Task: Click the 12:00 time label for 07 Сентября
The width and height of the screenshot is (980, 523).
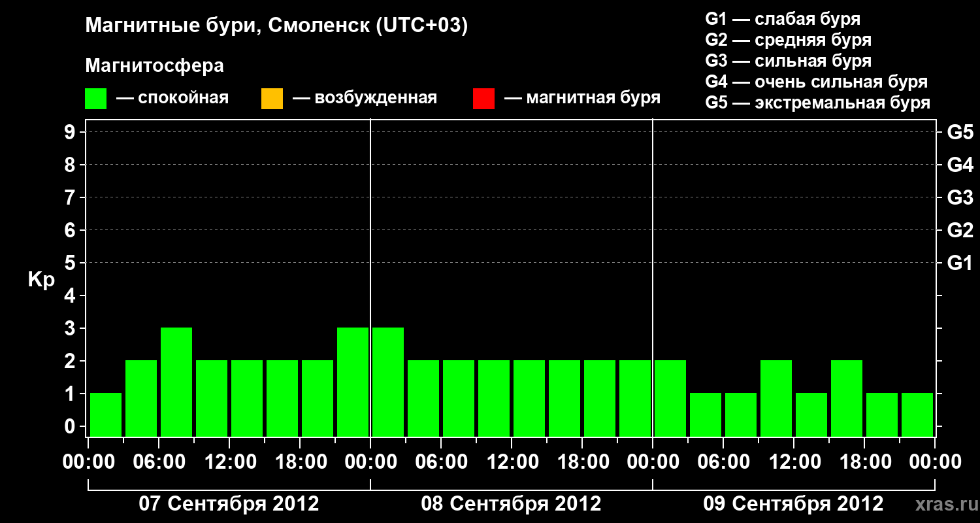Action: point(230,462)
